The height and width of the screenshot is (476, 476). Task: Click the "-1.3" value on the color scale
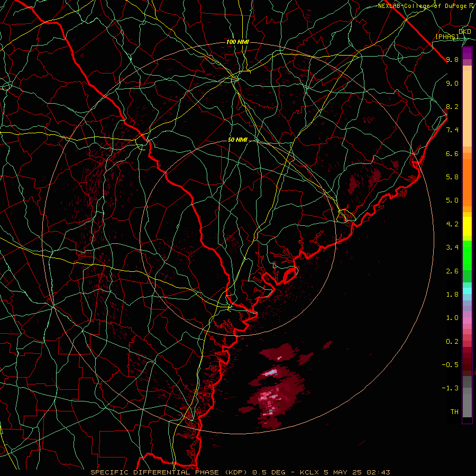(x=450, y=388)
